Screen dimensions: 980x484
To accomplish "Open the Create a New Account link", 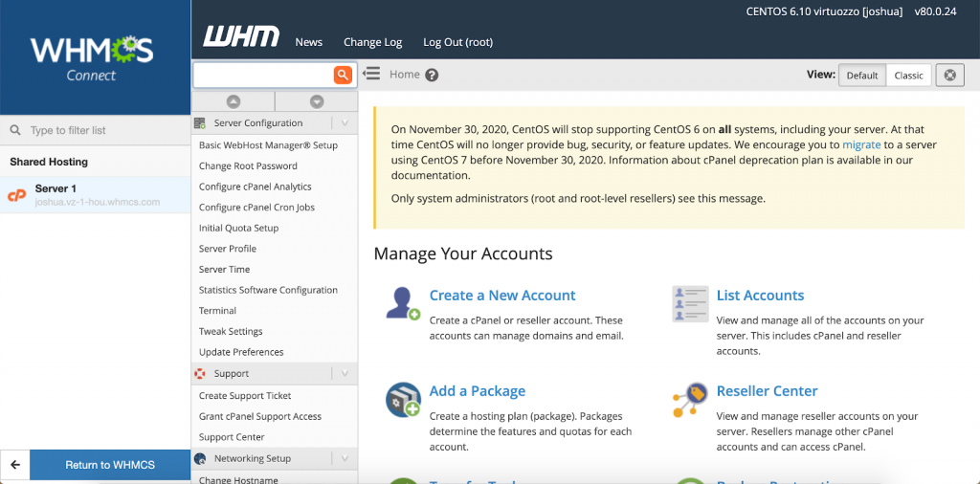I will 502,296.
